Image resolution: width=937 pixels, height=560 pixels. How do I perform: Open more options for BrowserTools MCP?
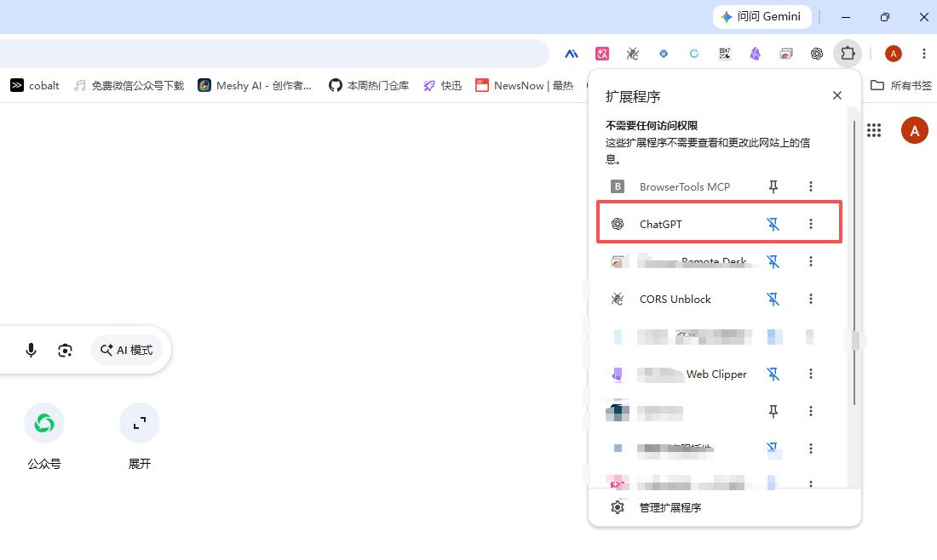pos(811,187)
